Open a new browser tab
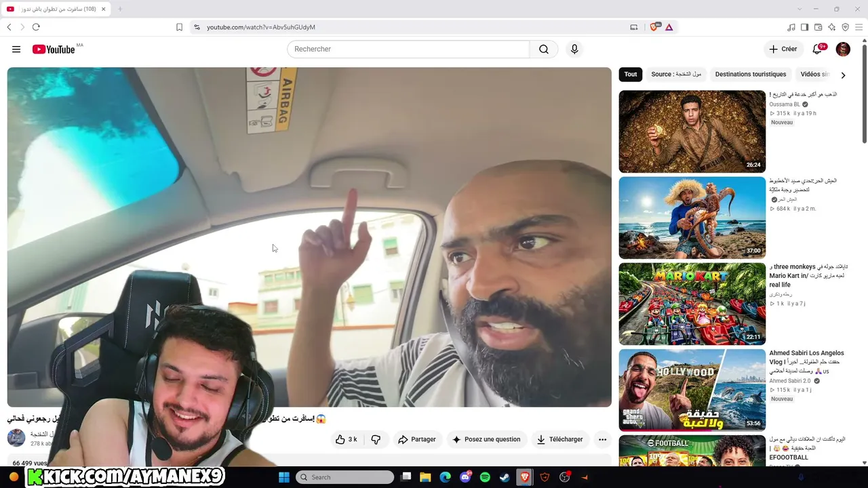 click(120, 9)
